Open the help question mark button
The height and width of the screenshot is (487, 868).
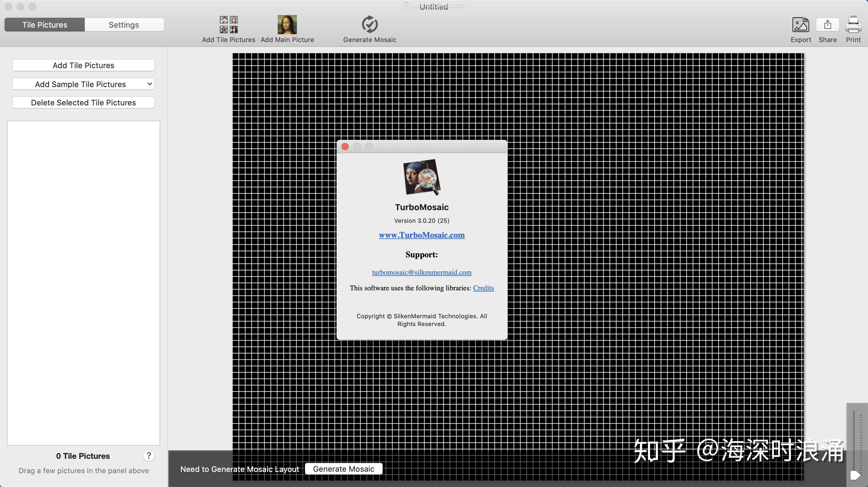click(148, 455)
